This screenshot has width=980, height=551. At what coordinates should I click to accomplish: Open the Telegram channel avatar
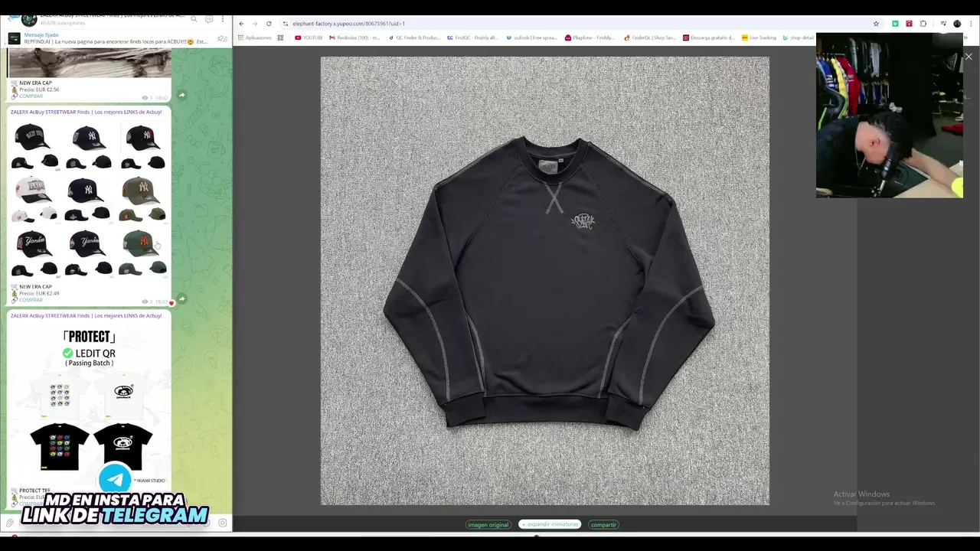coord(29,18)
